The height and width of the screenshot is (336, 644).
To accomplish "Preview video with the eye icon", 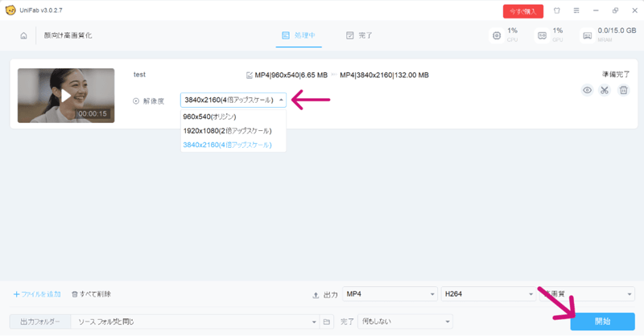I will pos(588,90).
